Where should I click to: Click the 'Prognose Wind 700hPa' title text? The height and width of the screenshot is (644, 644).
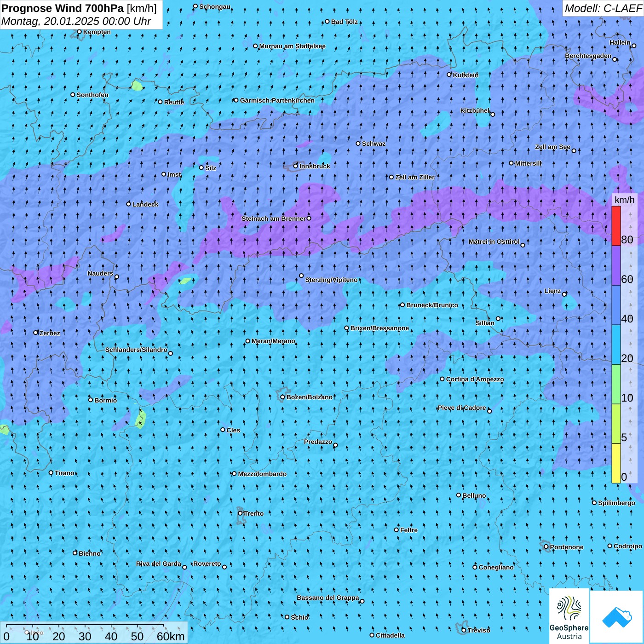pyautogui.click(x=63, y=8)
